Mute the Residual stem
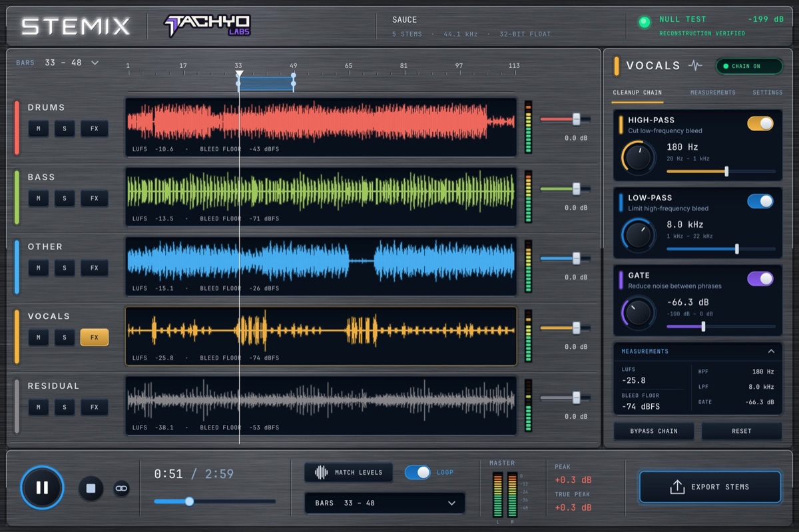The image size is (799, 532). click(38, 407)
